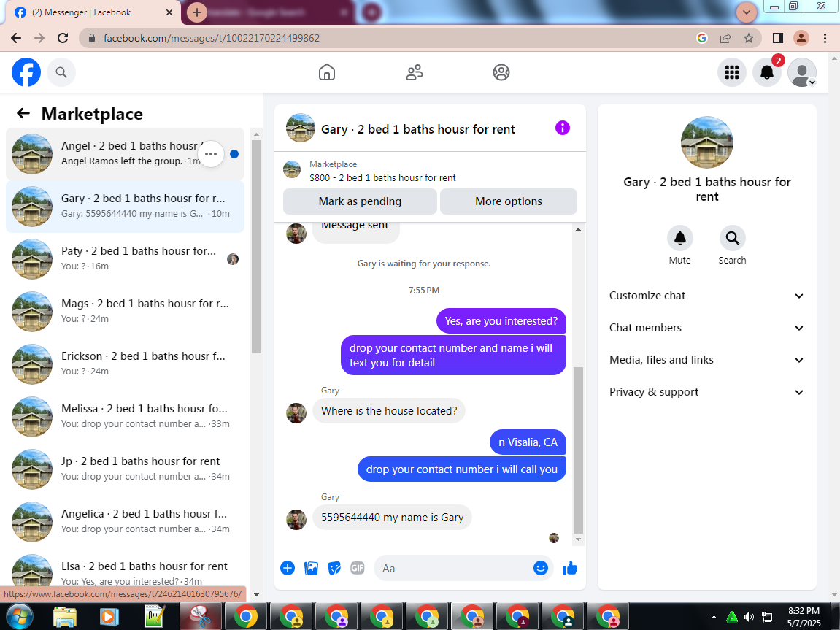Click the share page icon in address bar
Image resolution: width=840 pixels, height=630 pixels.
point(725,38)
